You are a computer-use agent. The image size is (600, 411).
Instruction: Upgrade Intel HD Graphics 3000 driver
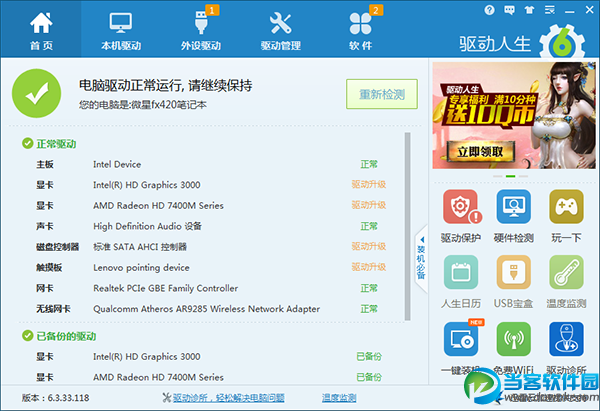368,184
